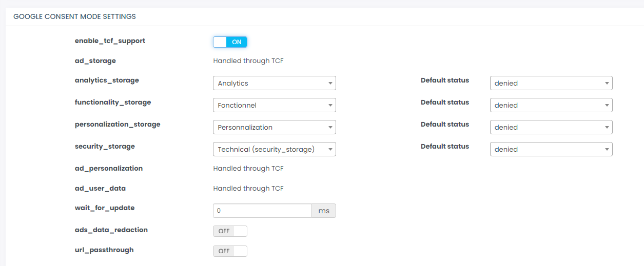Viewport: 644px width, 266px height.
Task: Click the url_passthrough label
Action: tap(104, 250)
